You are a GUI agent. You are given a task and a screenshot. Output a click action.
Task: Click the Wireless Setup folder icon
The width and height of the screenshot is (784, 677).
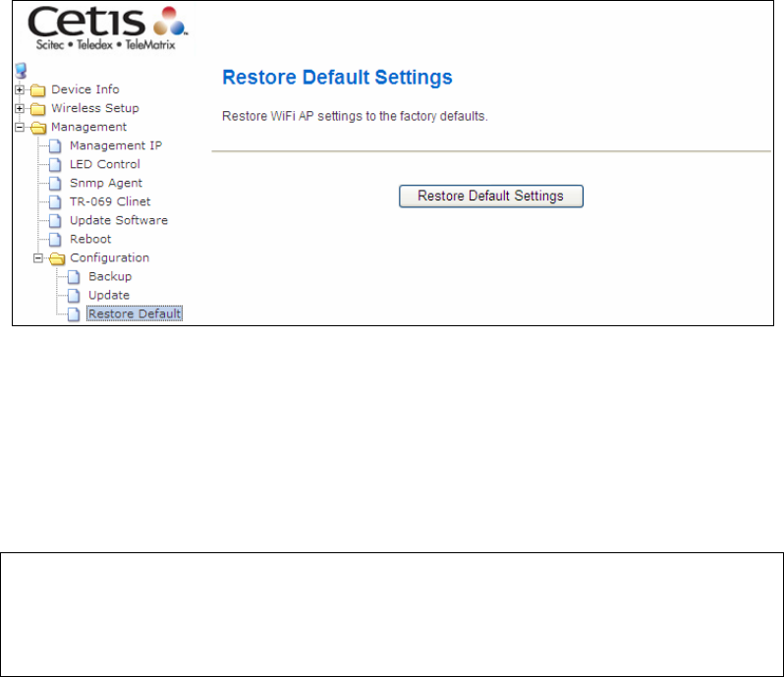pos(38,108)
